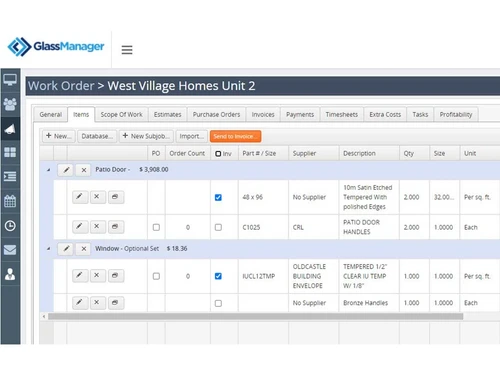Screen dimensions: 500x375
Task: Click the Supplier column header
Action: 314,153
